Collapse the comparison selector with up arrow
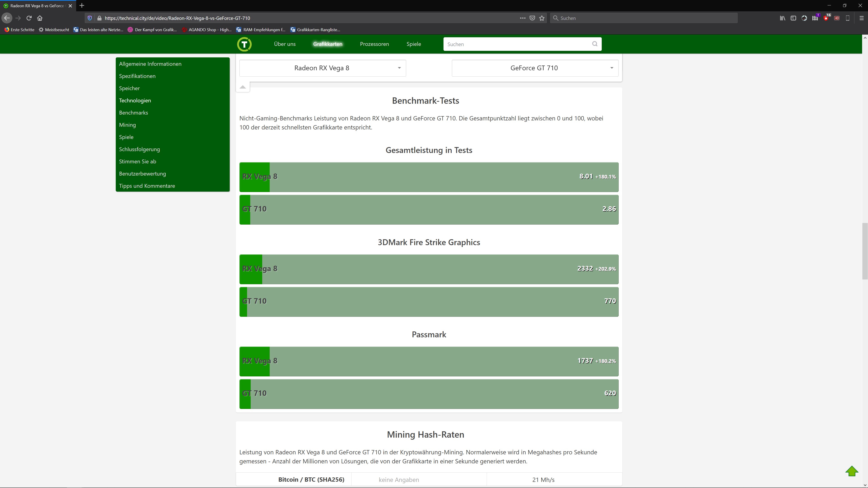The height and width of the screenshot is (488, 868). click(x=243, y=87)
